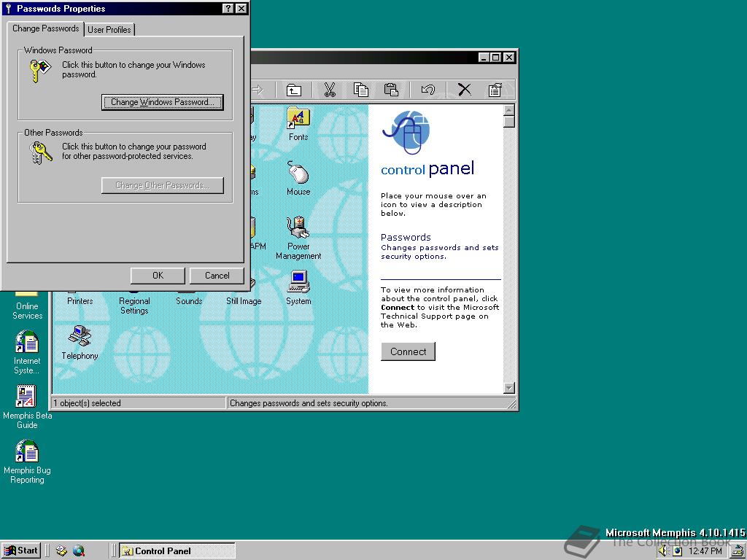The height and width of the screenshot is (560, 747).
Task: Minimize the Control Panel window
Action: tap(484, 57)
